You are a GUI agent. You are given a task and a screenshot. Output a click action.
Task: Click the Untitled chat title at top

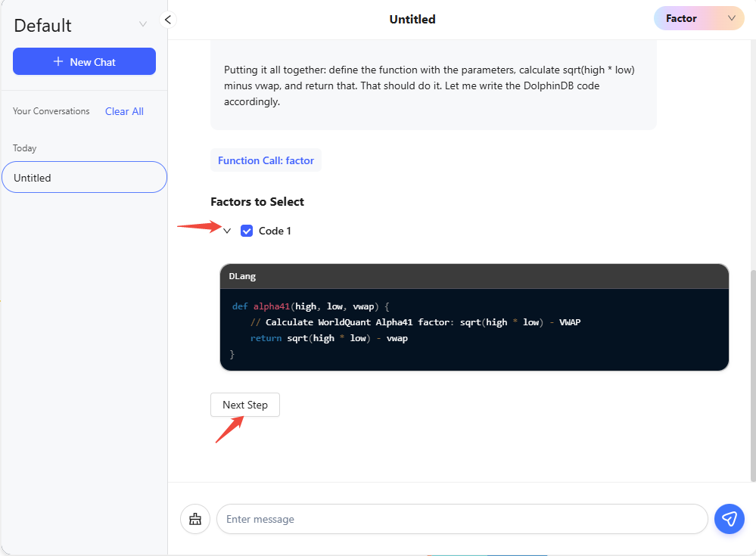click(412, 20)
